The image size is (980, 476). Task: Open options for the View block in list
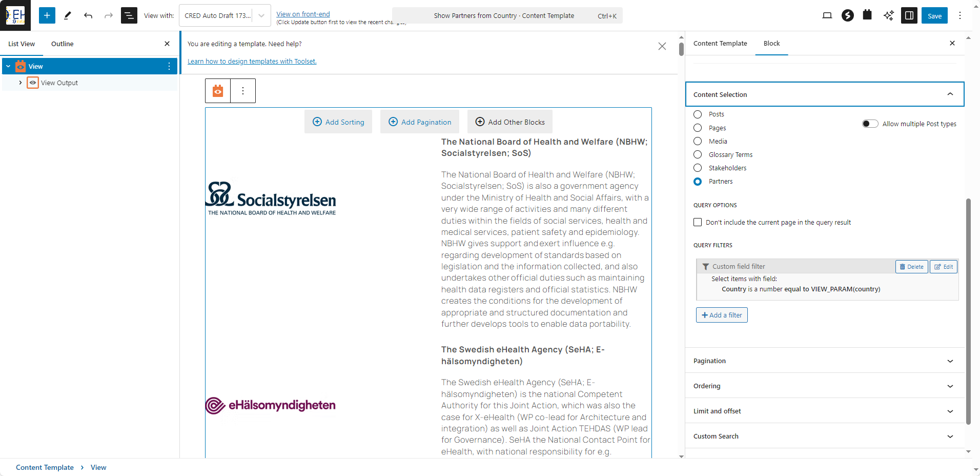tap(169, 66)
